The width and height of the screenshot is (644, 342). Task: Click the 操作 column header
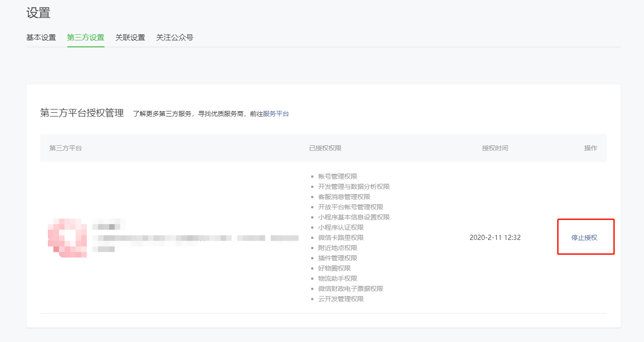click(591, 148)
